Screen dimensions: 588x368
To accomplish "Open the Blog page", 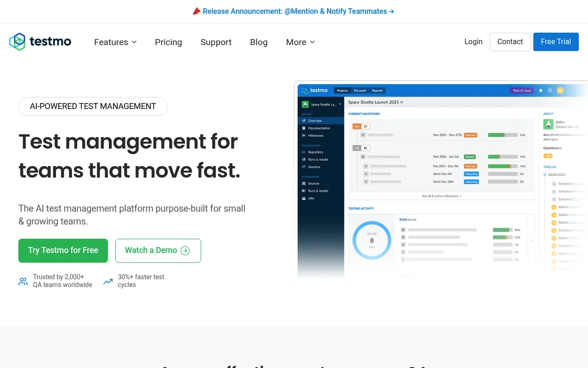I will tap(259, 42).
